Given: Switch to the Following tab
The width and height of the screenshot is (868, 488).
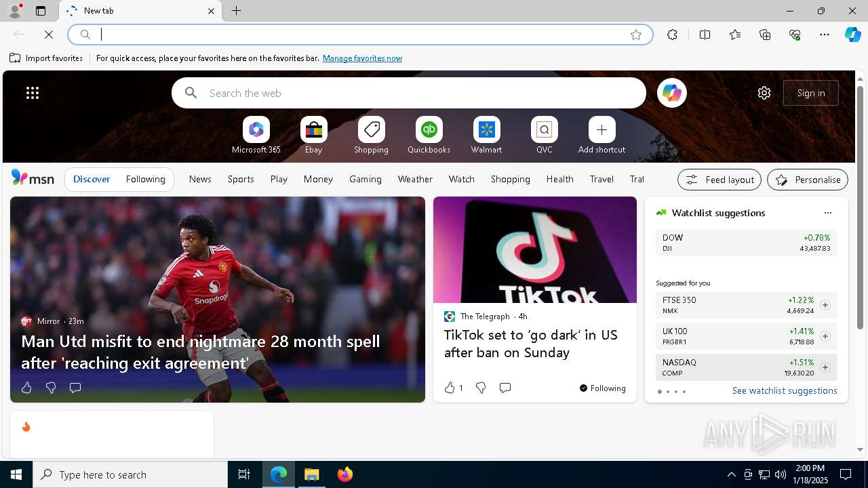Looking at the screenshot, I should coord(145,179).
